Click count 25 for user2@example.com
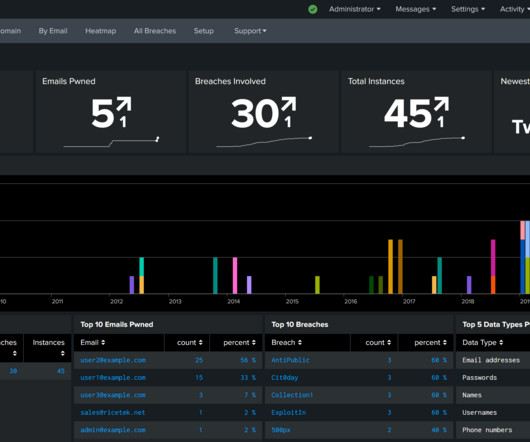The image size is (530, 442). (x=199, y=360)
